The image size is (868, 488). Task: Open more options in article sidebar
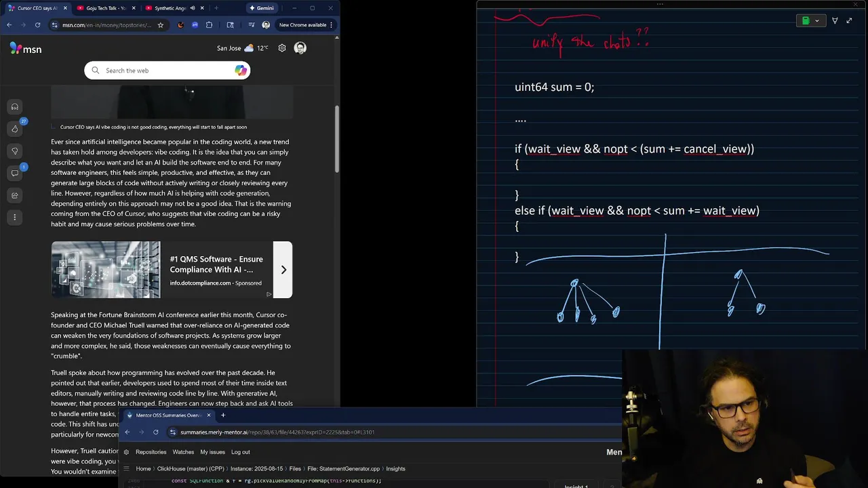point(14,218)
